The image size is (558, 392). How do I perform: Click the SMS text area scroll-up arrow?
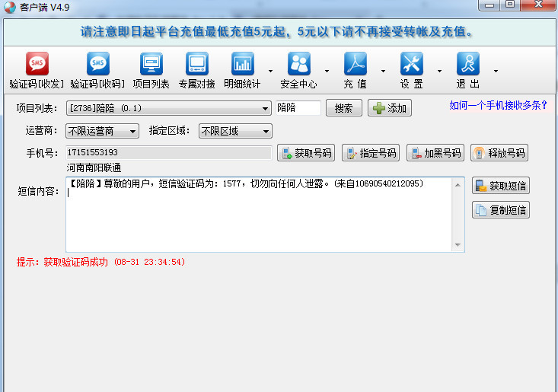tap(458, 185)
